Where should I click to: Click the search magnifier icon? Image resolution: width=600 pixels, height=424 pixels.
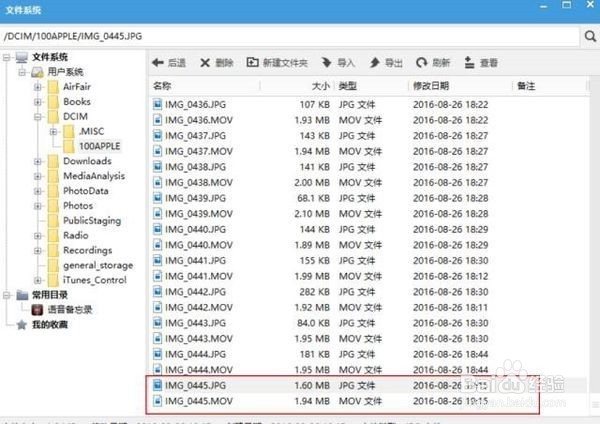click(590, 36)
